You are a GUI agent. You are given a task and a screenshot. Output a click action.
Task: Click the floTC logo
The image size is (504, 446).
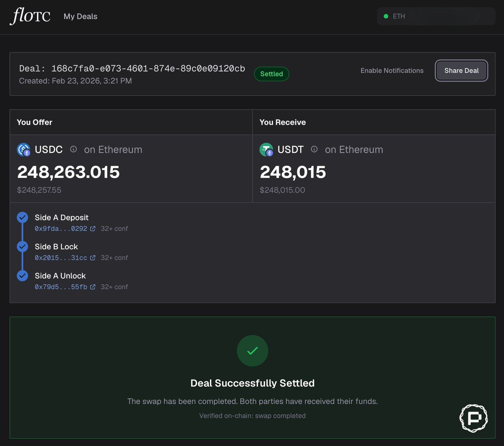(30, 16)
